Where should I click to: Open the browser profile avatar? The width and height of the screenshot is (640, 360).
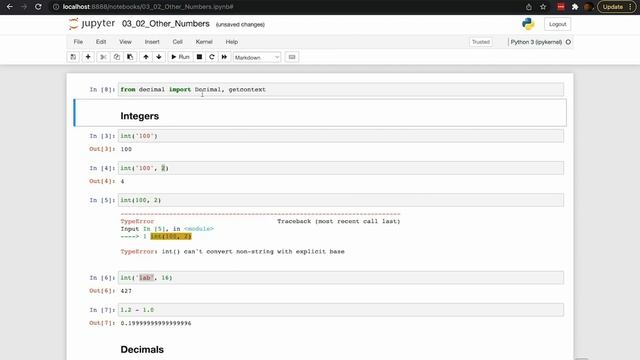(588, 7)
